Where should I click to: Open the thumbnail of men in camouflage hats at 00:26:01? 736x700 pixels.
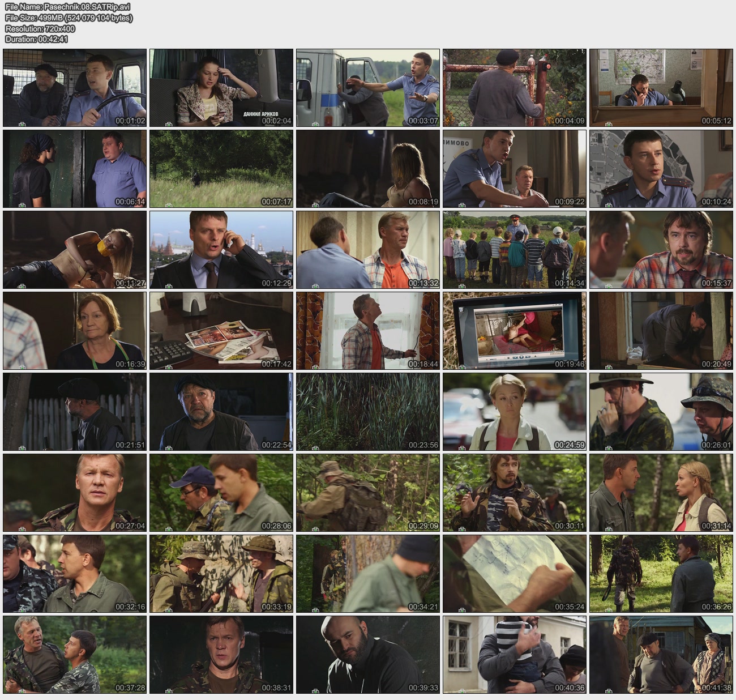(661, 412)
